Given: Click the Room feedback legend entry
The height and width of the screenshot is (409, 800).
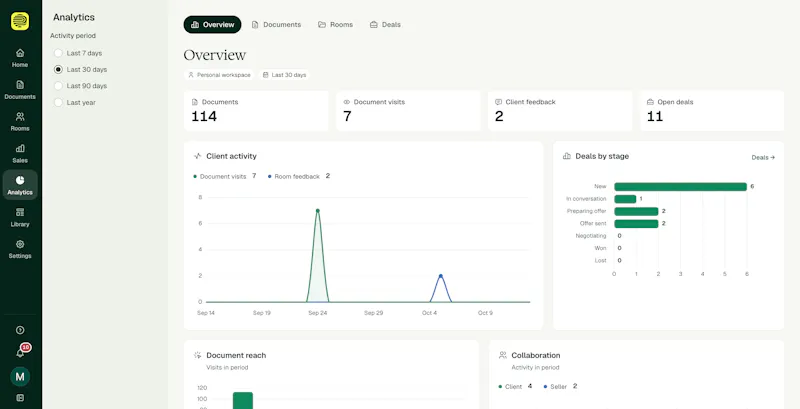Looking at the screenshot, I should pyautogui.click(x=299, y=176).
